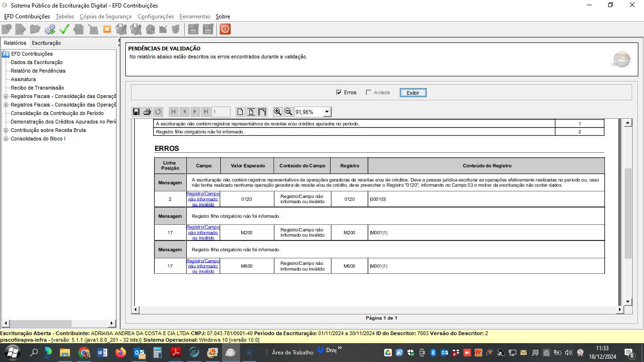Zoom out of the report
Screen dimensions: 644x362
point(289,112)
